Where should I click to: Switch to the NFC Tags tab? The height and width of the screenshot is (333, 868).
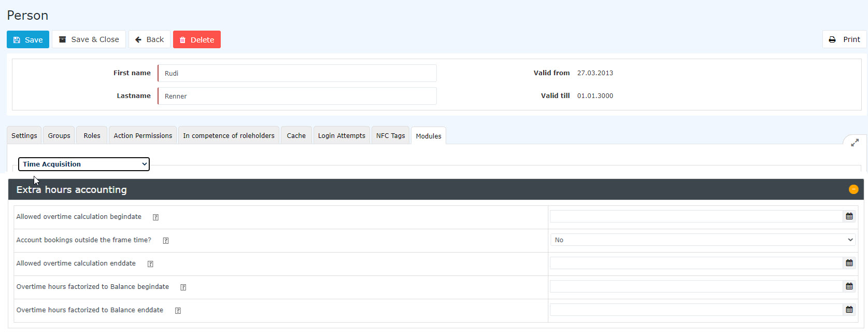point(391,135)
